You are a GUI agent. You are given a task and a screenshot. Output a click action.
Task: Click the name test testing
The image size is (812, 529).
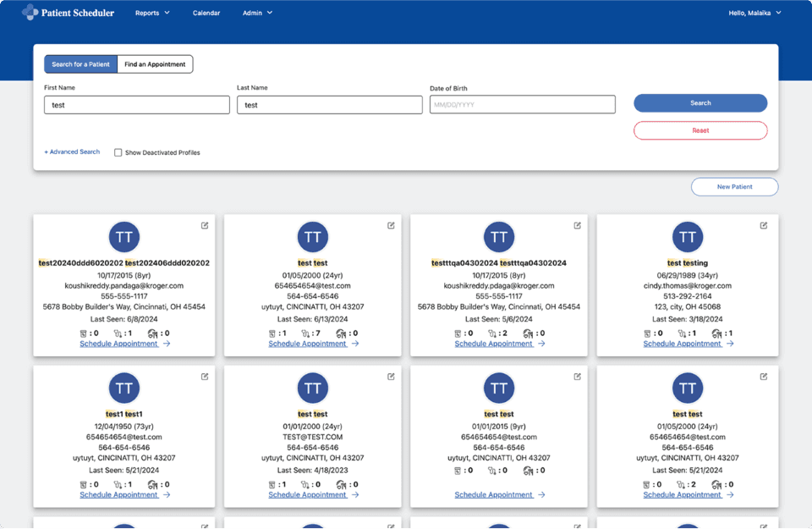click(687, 262)
